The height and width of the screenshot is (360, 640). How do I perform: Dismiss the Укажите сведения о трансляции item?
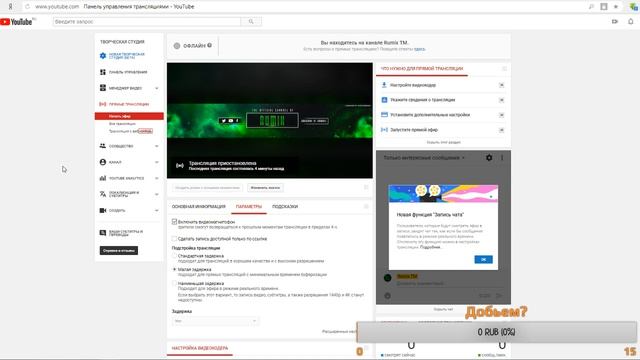502,100
